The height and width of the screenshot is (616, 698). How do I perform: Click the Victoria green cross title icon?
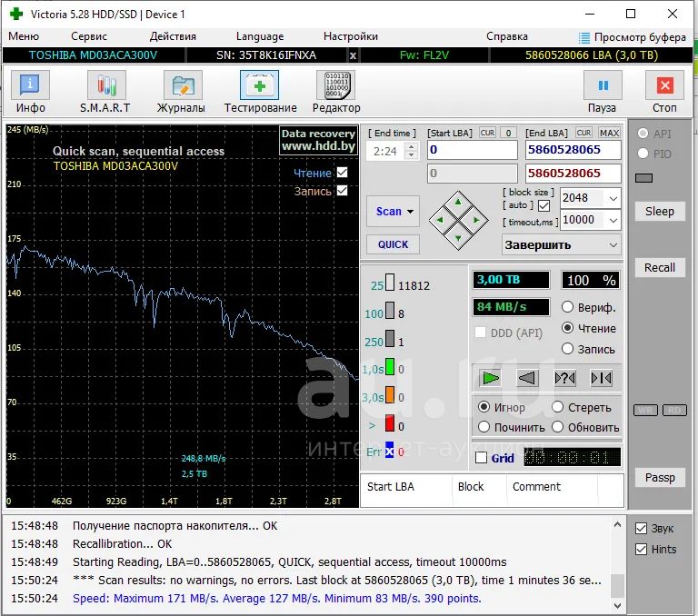[x=16, y=14]
